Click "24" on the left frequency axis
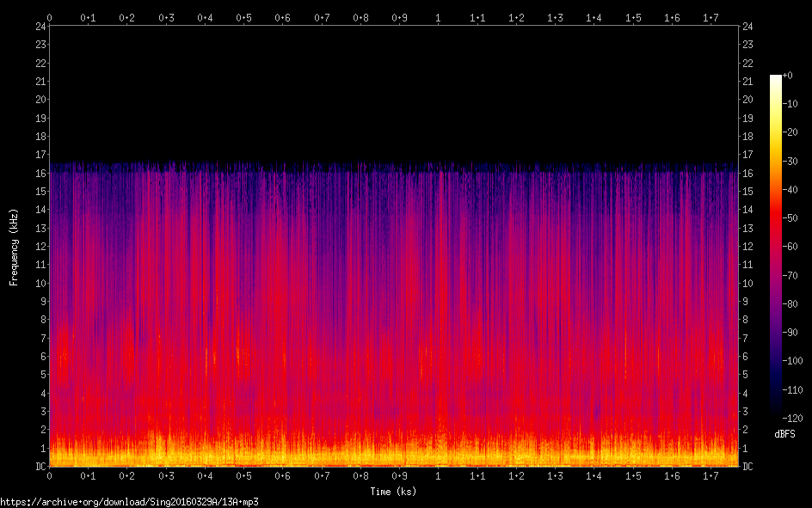812x508 pixels. (40, 27)
